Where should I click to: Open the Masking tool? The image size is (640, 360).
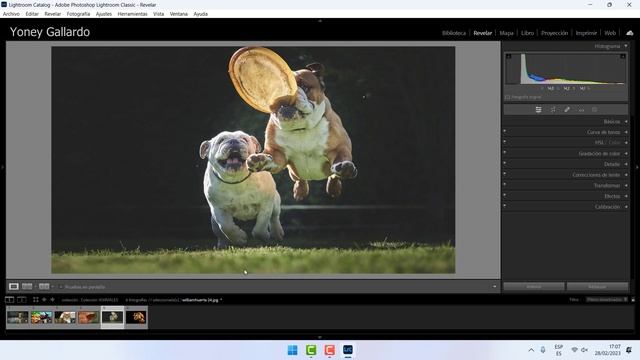click(595, 109)
